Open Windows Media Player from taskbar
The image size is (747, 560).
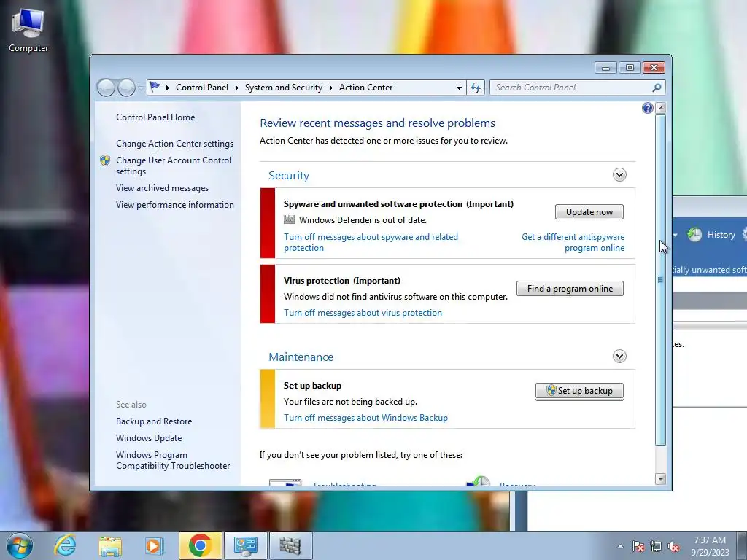click(x=154, y=545)
